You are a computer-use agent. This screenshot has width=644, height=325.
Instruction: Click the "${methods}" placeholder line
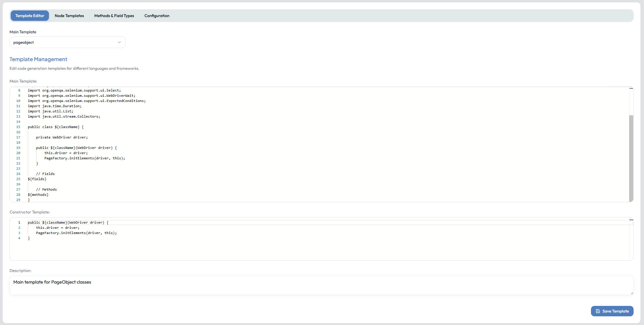coord(38,195)
